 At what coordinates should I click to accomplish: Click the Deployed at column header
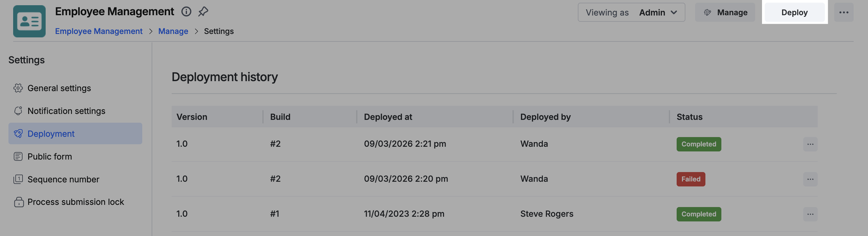pyautogui.click(x=388, y=117)
